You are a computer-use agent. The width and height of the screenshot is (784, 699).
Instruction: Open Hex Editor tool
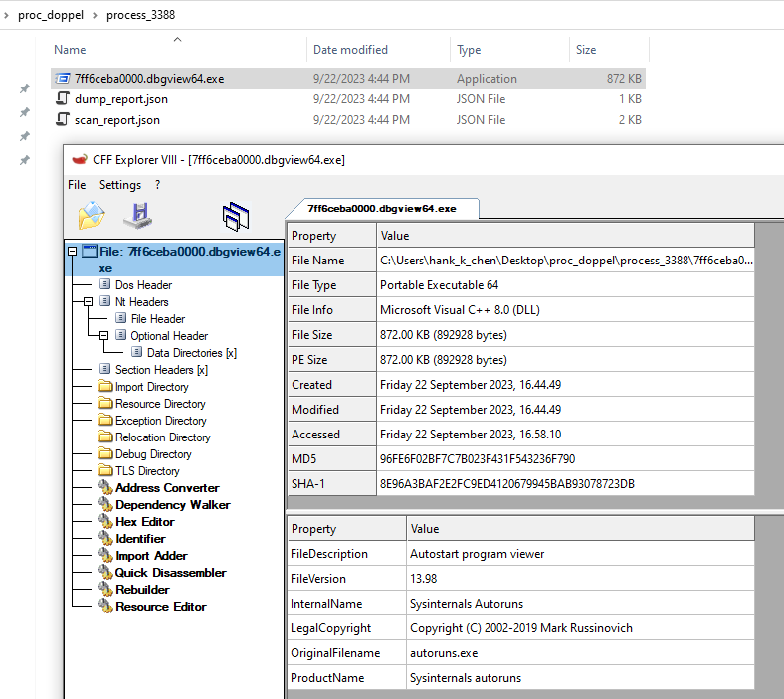[x=145, y=522]
